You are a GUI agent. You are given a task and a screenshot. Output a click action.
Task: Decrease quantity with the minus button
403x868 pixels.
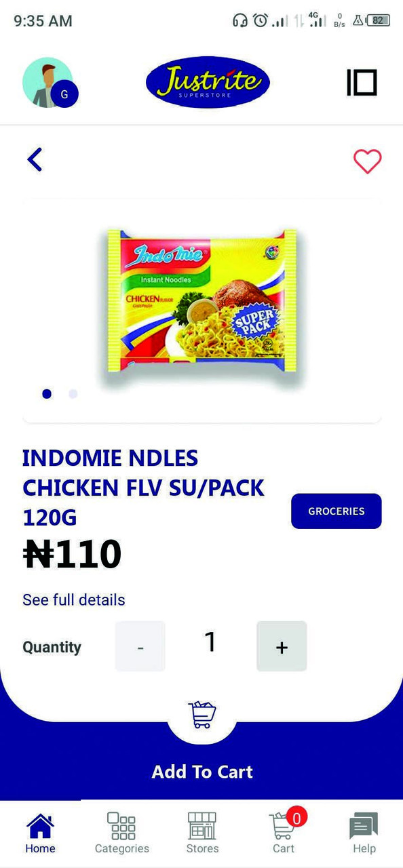(x=140, y=646)
